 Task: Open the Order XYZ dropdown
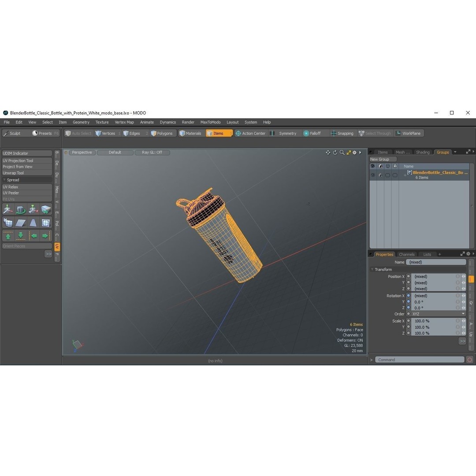pos(439,314)
